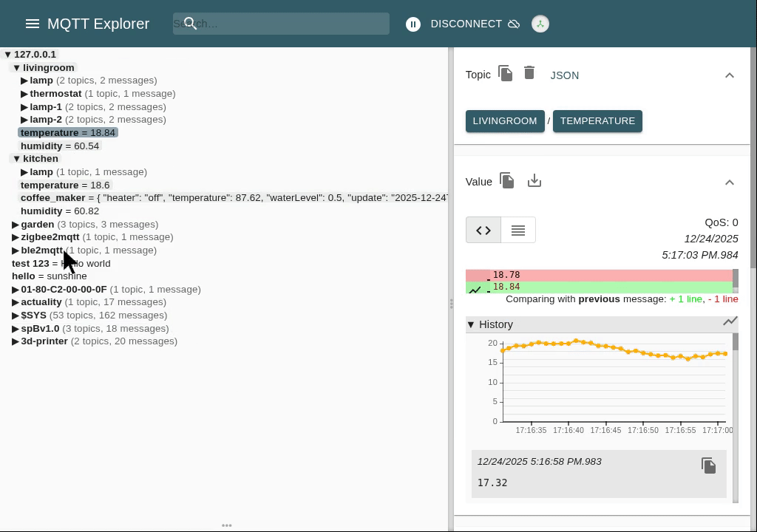Copy history entry 17.32 message
Viewport: 757px width, 532px height.
708,465
